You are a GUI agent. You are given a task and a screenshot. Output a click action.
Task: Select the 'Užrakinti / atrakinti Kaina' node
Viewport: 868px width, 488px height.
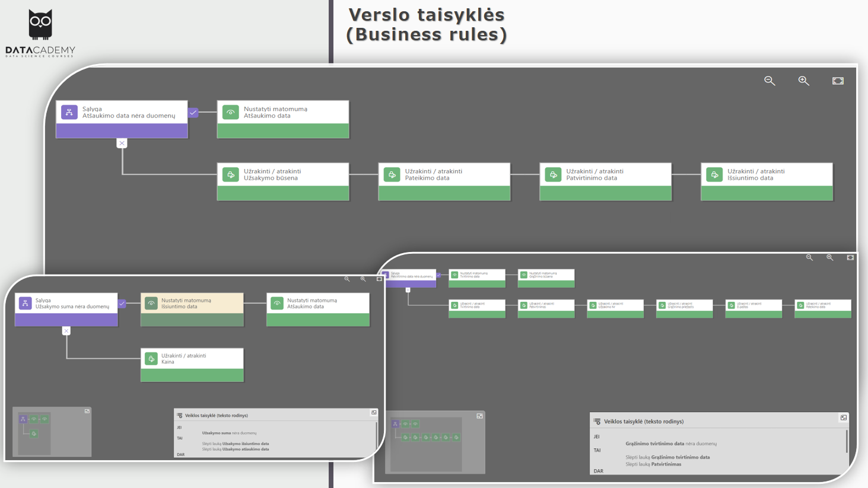tap(192, 365)
